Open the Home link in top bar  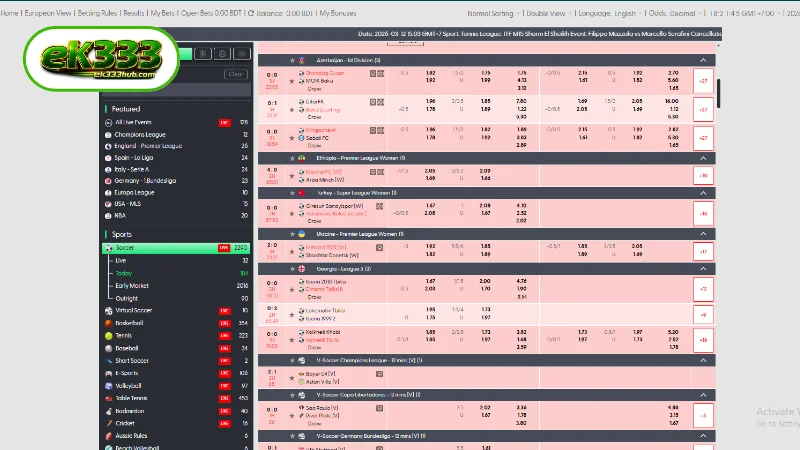tap(9, 13)
